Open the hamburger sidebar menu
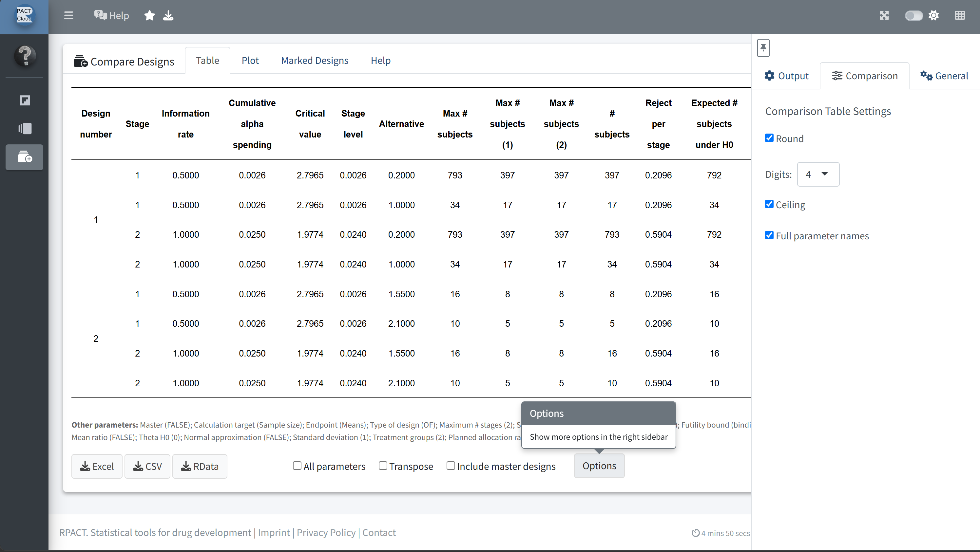Image resolution: width=980 pixels, height=552 pixels. click(x=68, y=16)
